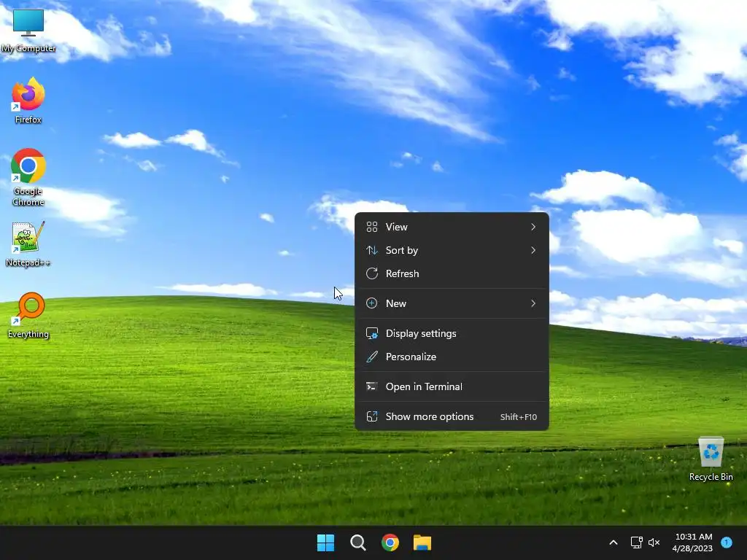
Task: Click the Sort by row chevron arrow
Action: [x=533, y=250]
